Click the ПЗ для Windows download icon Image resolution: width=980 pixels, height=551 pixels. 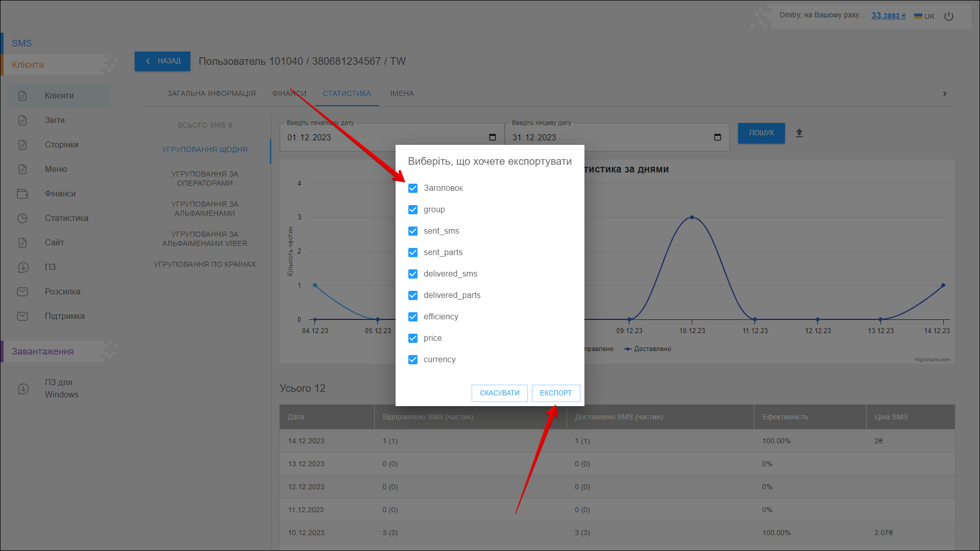[23, 389]
